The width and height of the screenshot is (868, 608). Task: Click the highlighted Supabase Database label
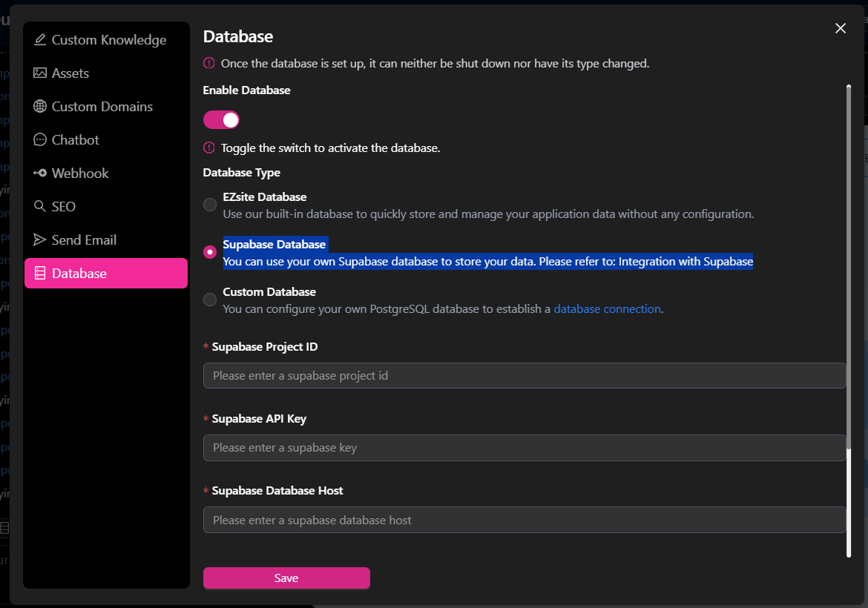pyautogui.click(x=274, y=244)
